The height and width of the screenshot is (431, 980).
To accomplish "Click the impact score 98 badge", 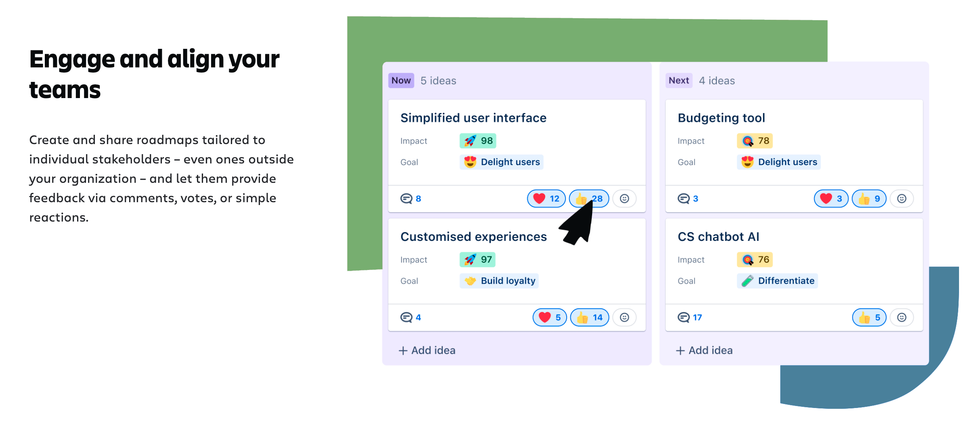I will [478, 141].
